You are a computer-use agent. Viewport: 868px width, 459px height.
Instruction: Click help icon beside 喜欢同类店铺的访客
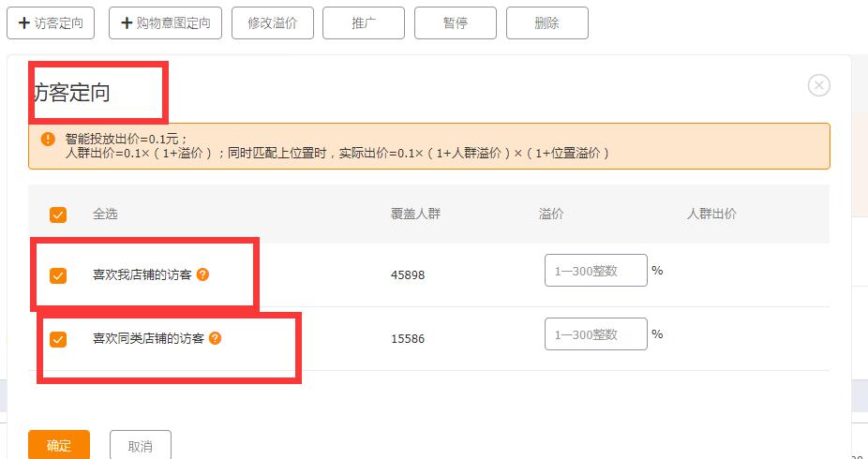click(215, 338)
